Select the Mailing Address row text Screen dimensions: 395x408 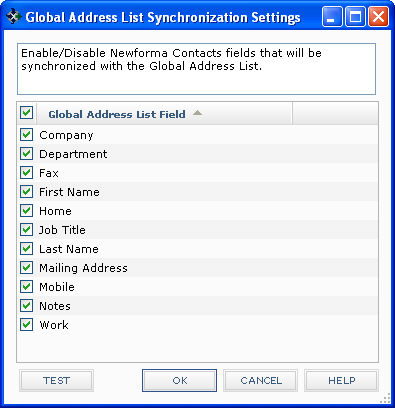[83, 268]
